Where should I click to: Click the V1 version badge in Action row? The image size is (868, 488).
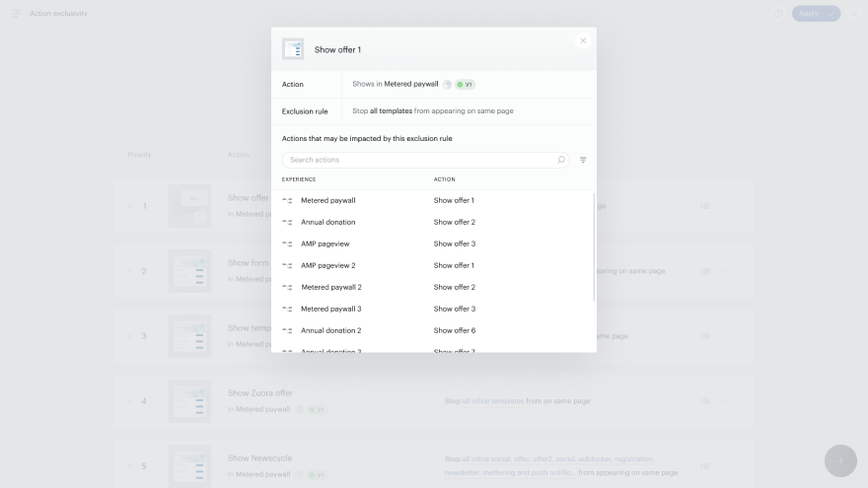465,85
